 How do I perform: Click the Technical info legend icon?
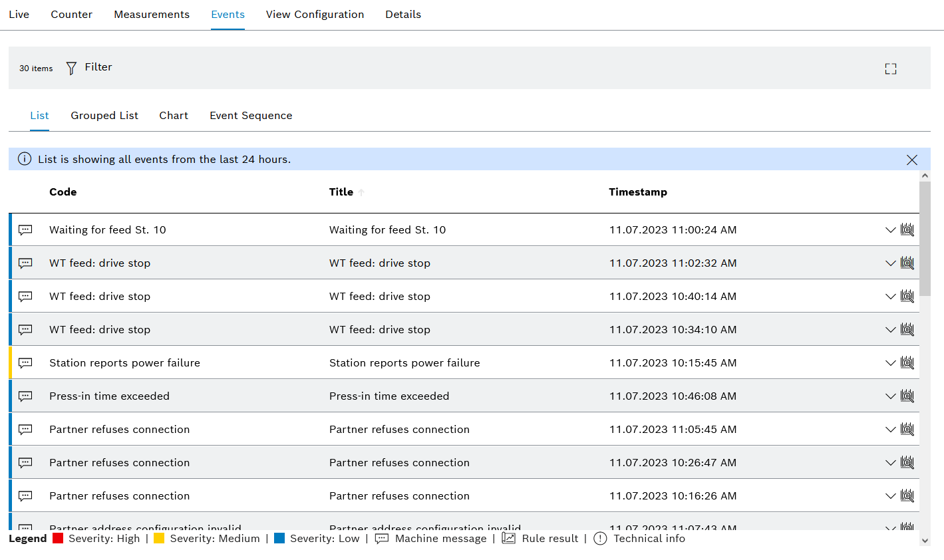coord(600,539)
